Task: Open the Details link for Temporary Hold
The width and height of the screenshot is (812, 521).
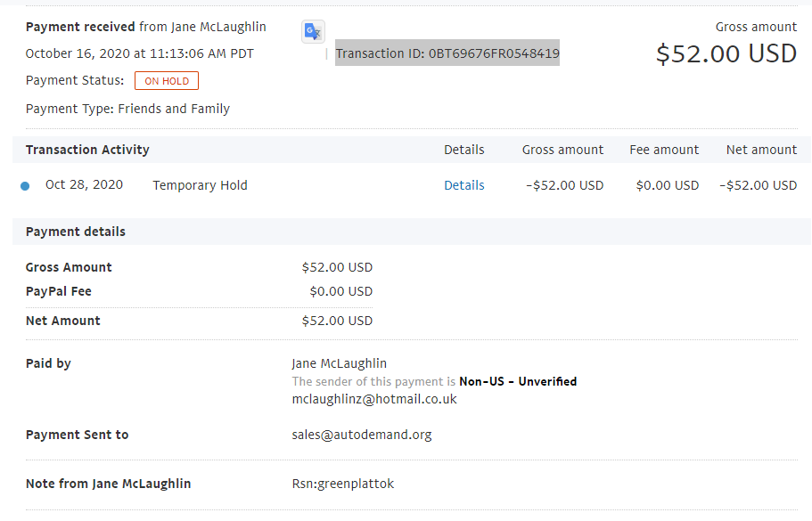Action: (x=464, y=185)
